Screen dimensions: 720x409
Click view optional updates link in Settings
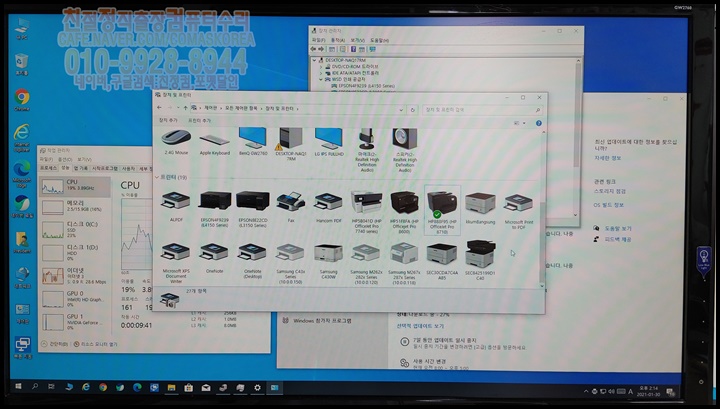(x=420, y=326)
